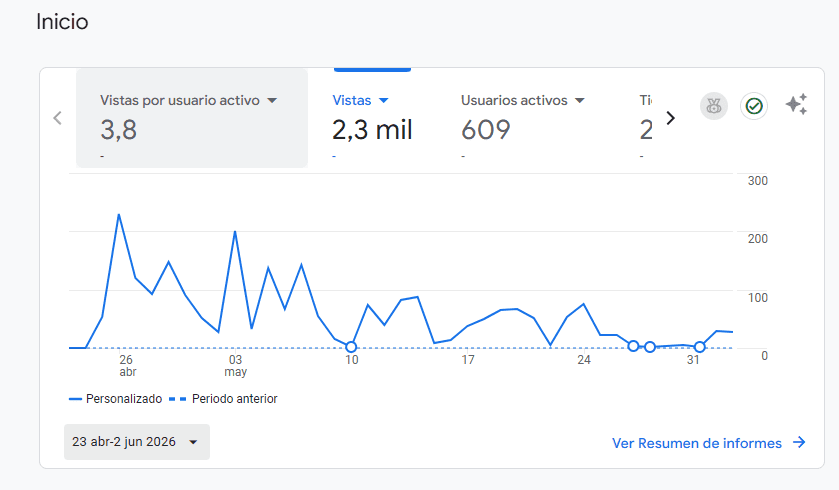Screen dimensions: 839x490
Task: Click the 26 abr axis label
Action: (x=127, y=365)
